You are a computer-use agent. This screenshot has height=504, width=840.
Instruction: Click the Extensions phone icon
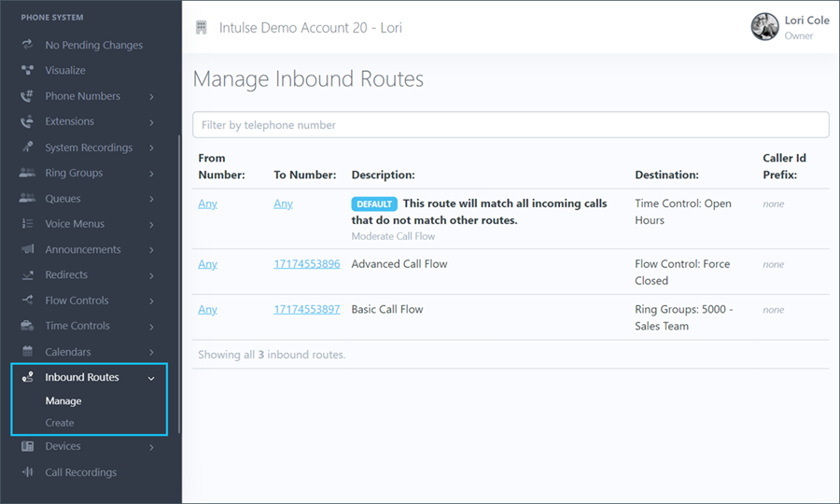(27, 121)
